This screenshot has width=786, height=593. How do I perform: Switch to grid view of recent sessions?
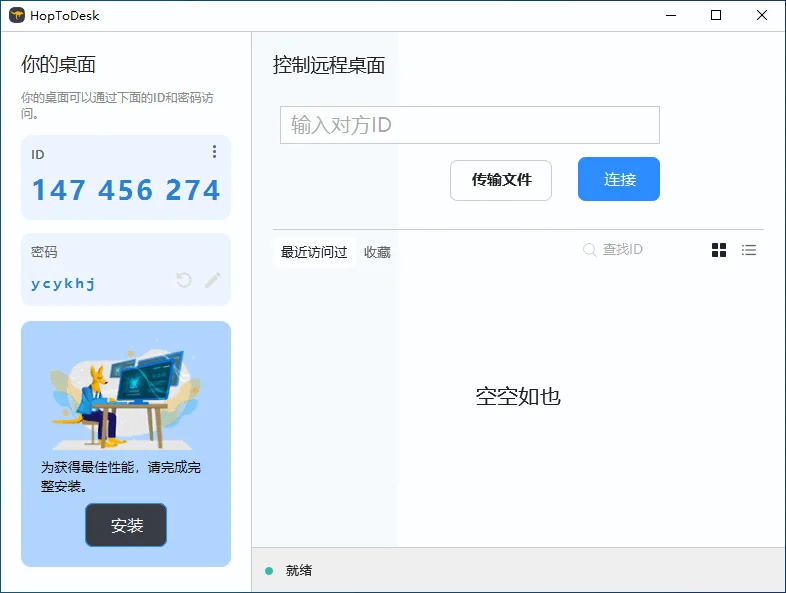(x=719, y=250)
